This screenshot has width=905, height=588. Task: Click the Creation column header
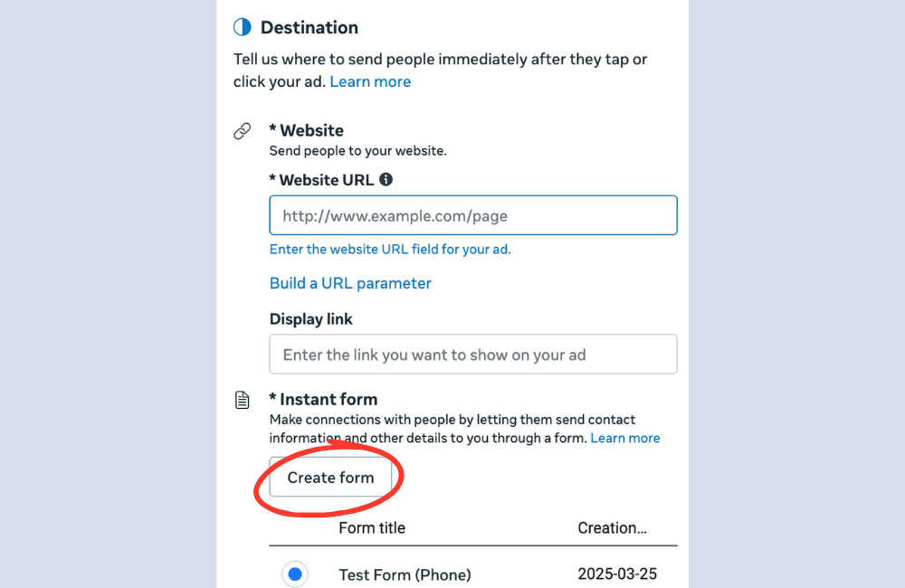click(613, 528)
